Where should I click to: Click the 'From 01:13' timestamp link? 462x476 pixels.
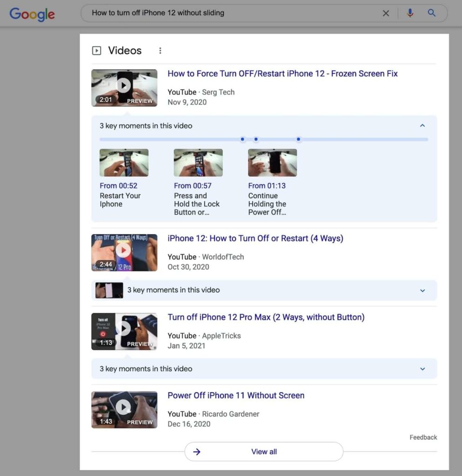click(267, 186)
